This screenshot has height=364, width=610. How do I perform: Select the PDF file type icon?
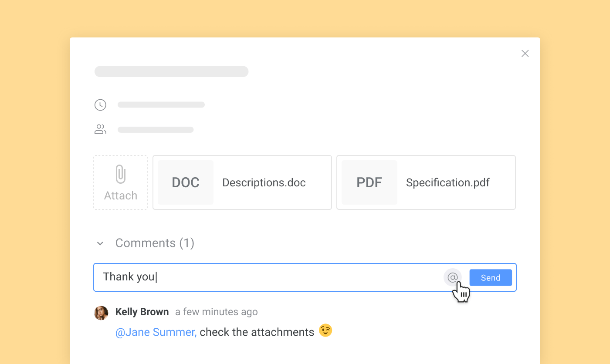369,182
